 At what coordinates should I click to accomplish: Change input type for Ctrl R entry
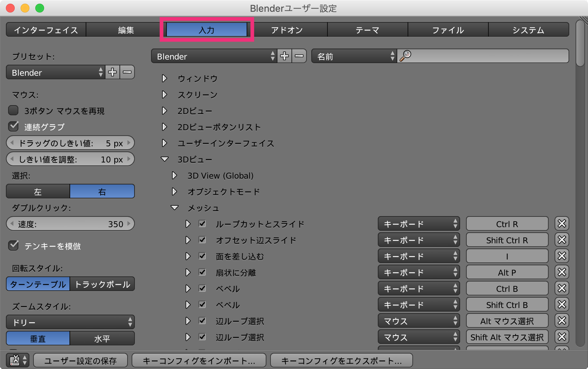tap(419, 224)
